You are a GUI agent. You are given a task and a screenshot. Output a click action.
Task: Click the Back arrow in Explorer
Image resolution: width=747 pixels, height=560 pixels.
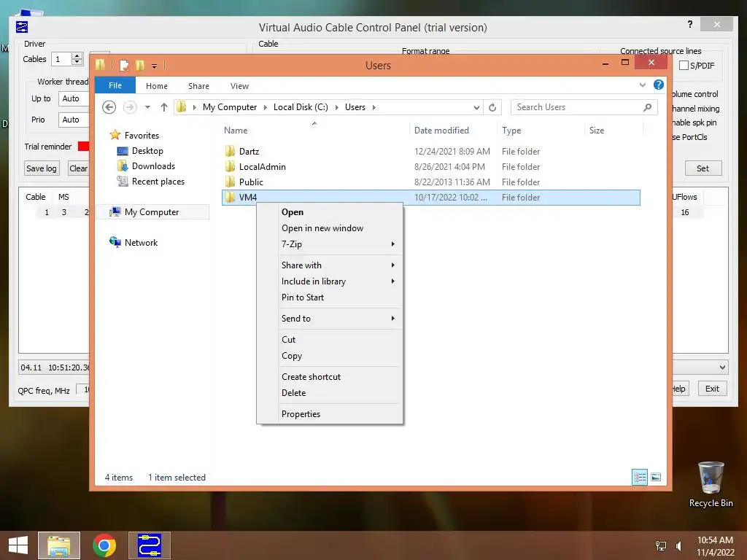[x=109, y=107]
